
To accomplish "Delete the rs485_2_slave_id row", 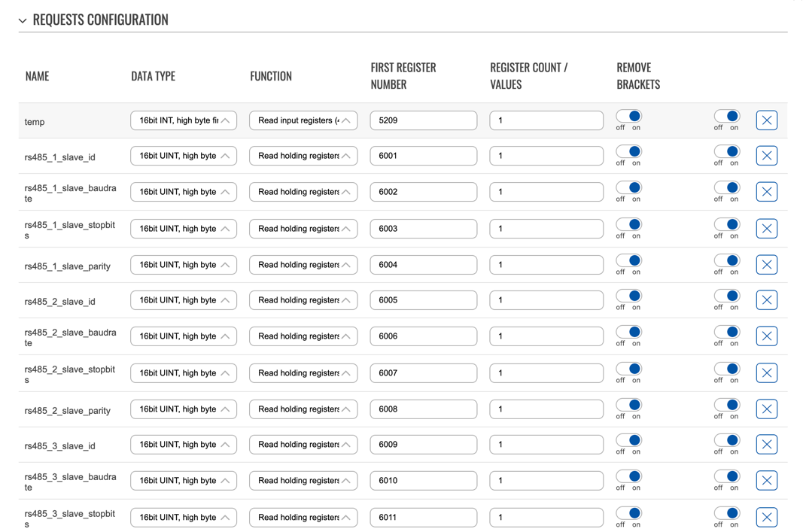I will [x=766, y=300].
